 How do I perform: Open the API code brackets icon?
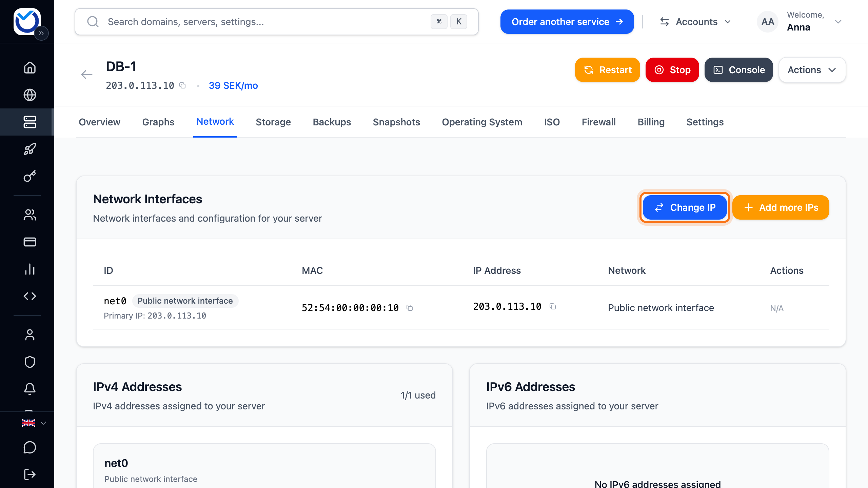pyautogui.click(x=30, y=296)
